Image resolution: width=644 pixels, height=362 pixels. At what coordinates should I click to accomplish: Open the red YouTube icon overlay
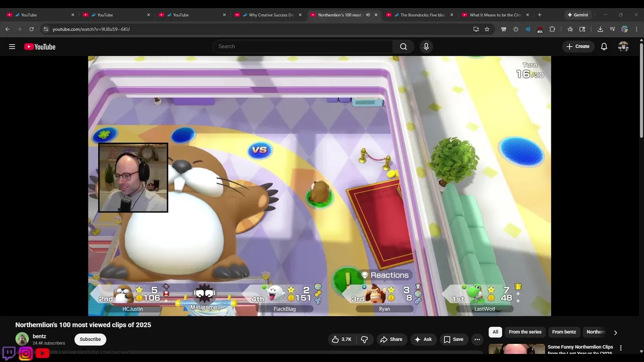[42, 353]
